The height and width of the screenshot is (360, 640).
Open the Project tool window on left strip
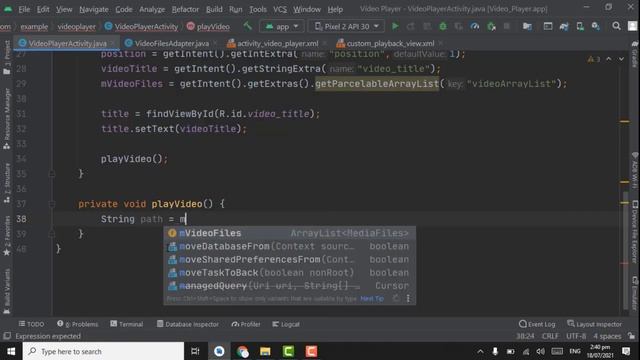[7, 57]
